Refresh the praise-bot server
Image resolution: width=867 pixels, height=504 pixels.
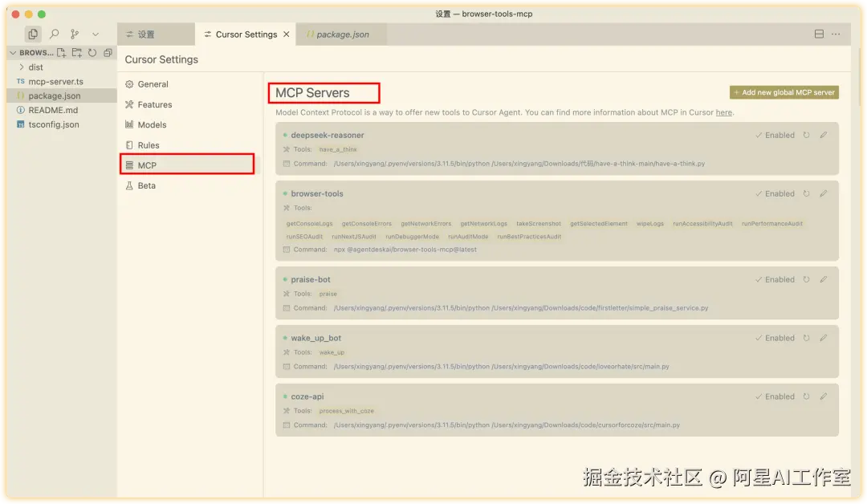tap(806, 279)
